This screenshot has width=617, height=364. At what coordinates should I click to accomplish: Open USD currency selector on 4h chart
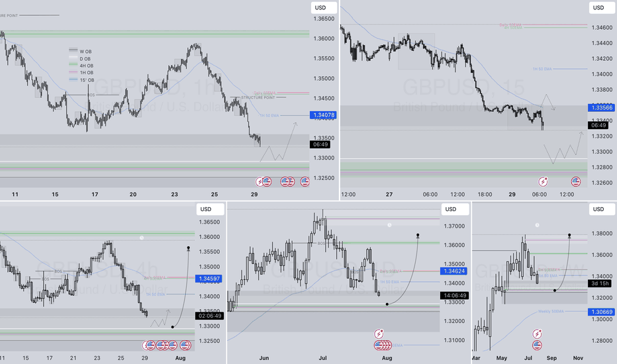(x=210, y=209)
